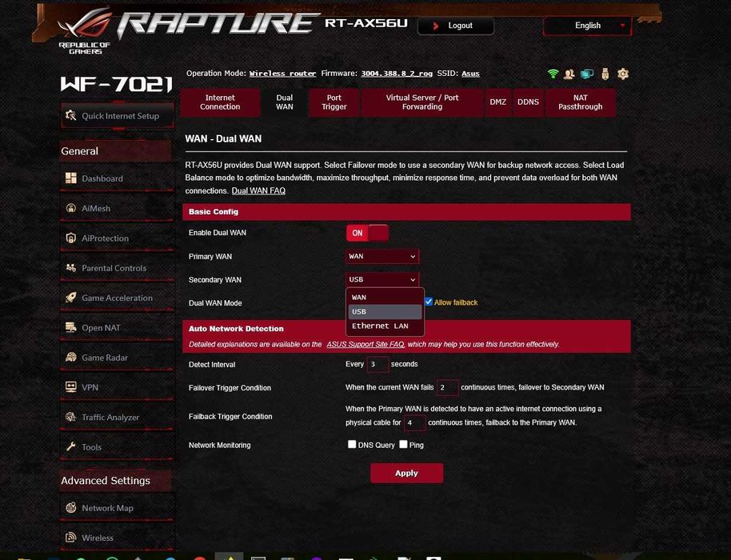Switch to the NAT Passthrough tab
This screenshot has height=560, width=731.
pos(581,102)
